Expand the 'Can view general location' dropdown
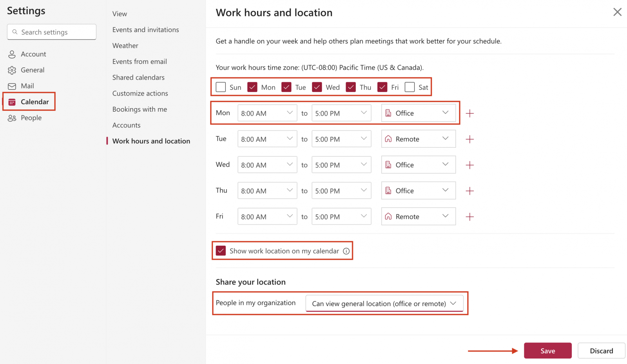 coord(453,303)
